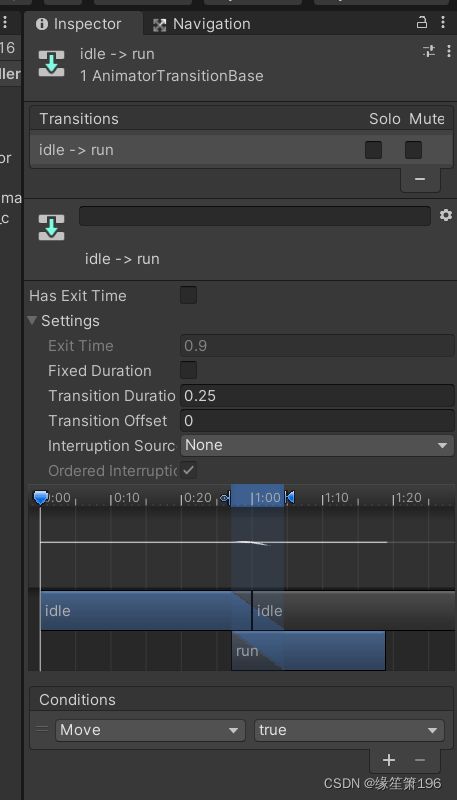The image size is (457, 800).
Task: Open Inspector tab three-dot menu
Action: (442, 22)
